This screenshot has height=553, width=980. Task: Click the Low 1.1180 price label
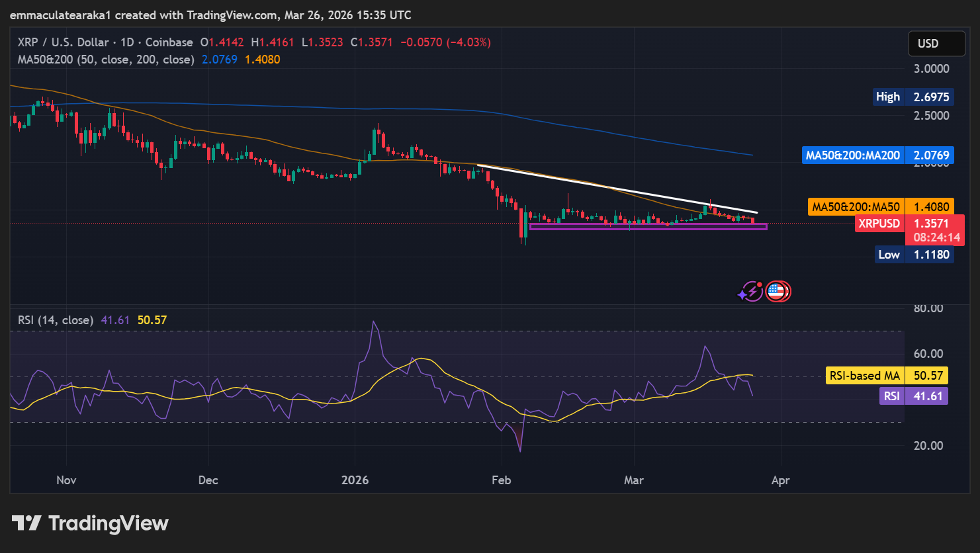point(913,254)
